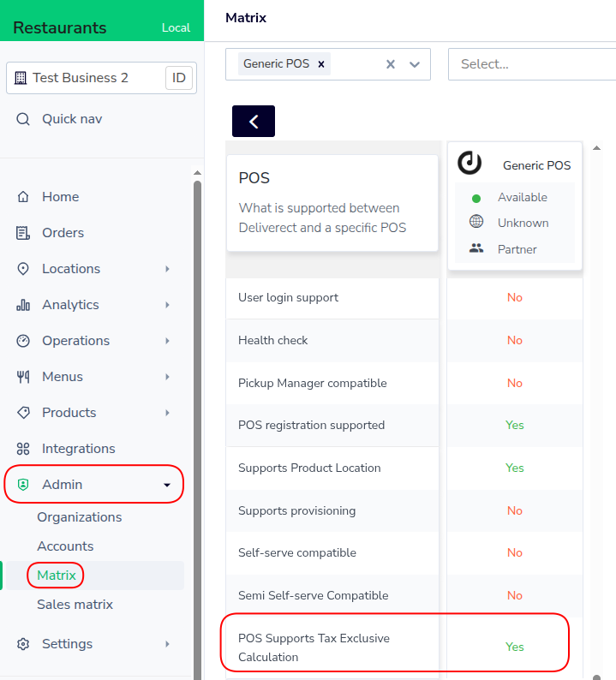Screen dimensions: 616x680
Task: Click the No value for User login support
Action: [515, 297]
